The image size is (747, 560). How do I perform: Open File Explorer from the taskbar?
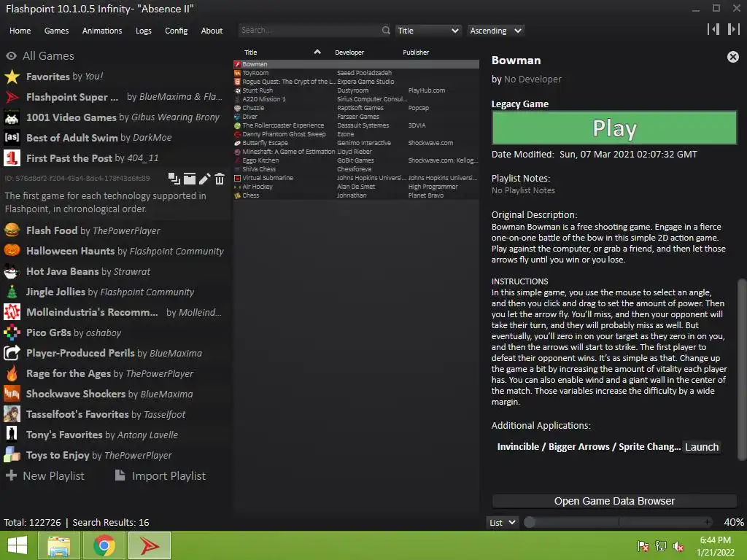(59, 545)
